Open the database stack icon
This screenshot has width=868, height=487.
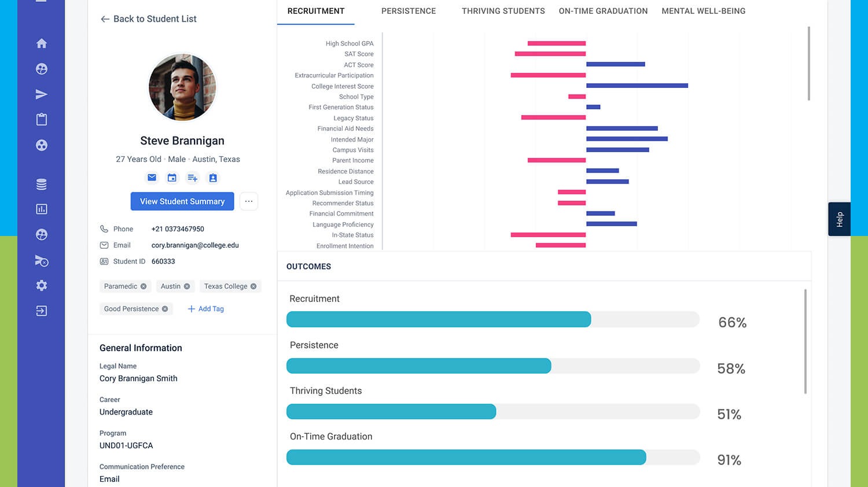click(x=42, y=185)
